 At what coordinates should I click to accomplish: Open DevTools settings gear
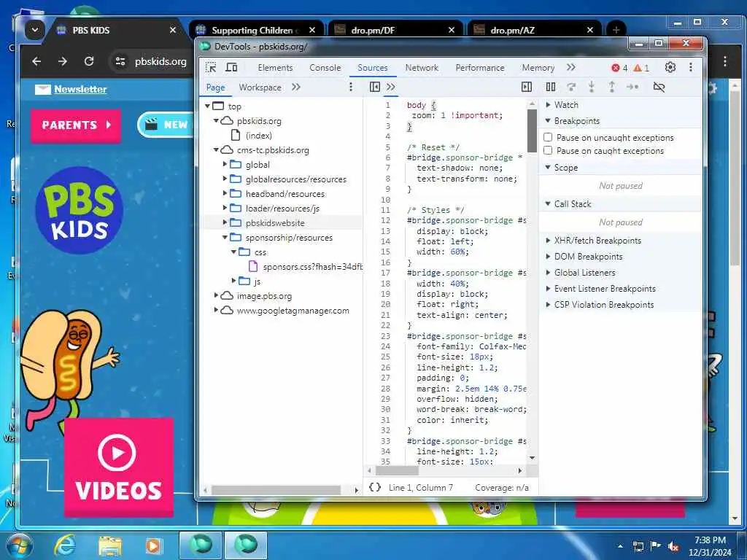(x=670, y=68)
